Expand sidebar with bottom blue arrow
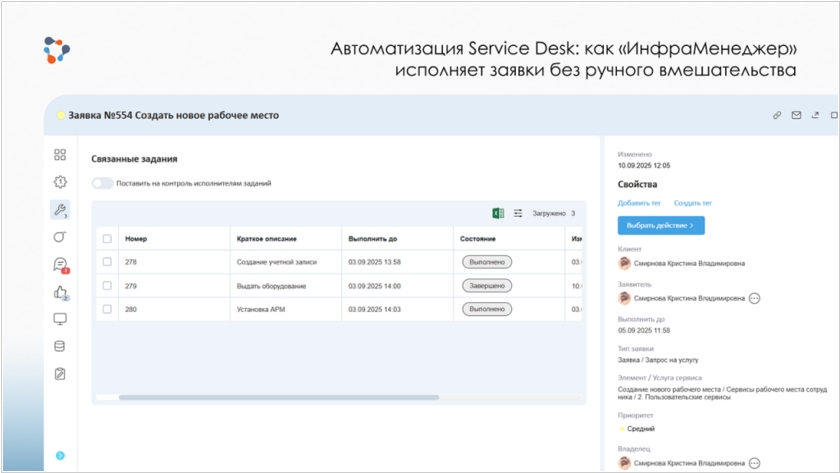 click(60, 456)
